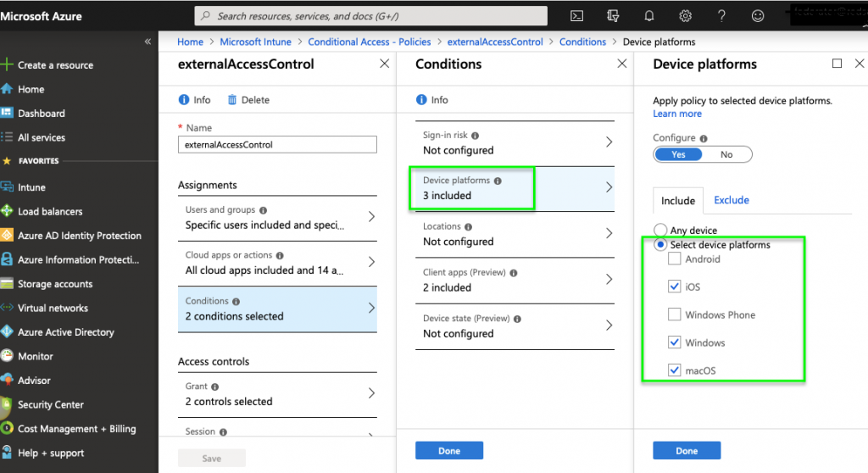
Task: Click the Learn more link
Action: coord(677,114)
